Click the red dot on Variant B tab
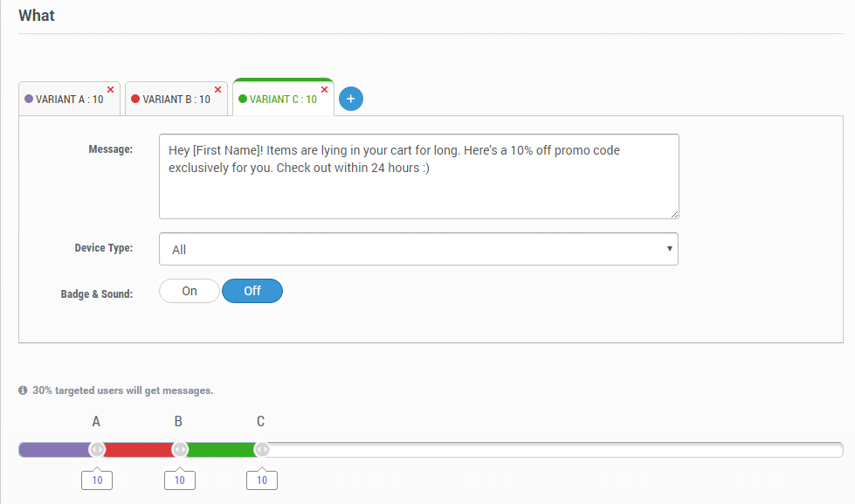 [135, 100]
